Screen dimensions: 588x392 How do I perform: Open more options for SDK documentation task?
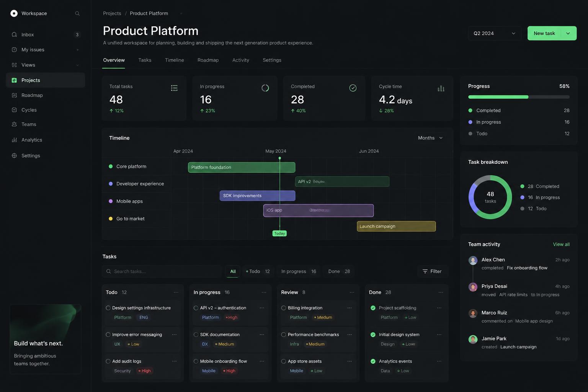coord(262,335)
